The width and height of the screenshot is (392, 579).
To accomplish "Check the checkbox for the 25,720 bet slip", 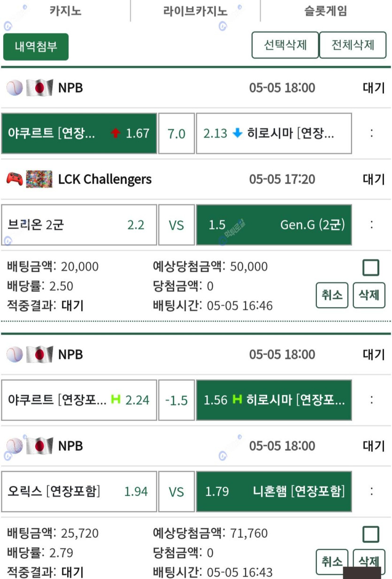I will [x=371, y=534].
